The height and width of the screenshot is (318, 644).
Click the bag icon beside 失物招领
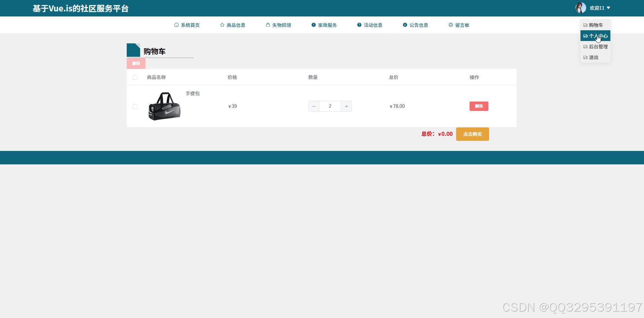pyautogui.click(x=268, y=25)
